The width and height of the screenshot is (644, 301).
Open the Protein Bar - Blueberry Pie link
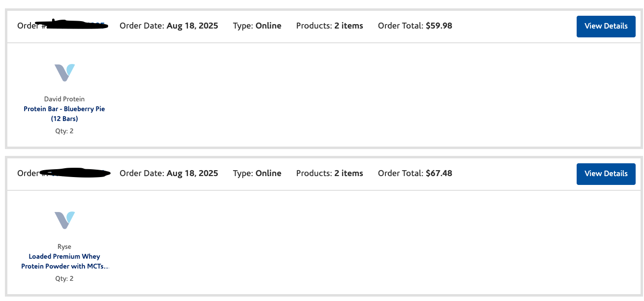click(x=64, y=114)
